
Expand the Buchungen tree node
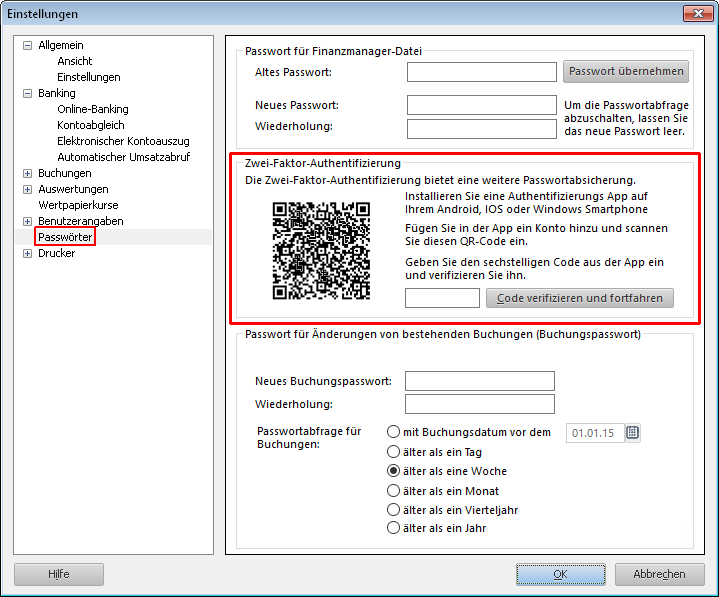pyautogui.click(x=28, y=174)
